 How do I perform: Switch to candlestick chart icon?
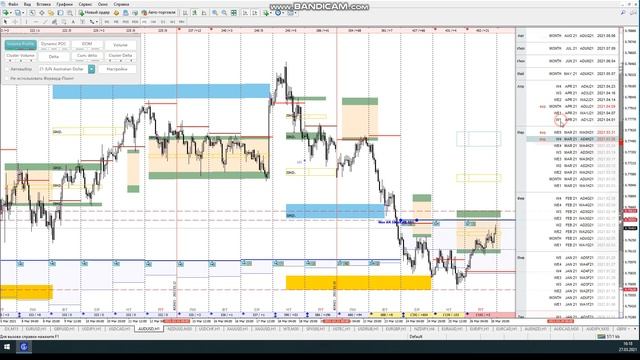[x=195, y=13]
